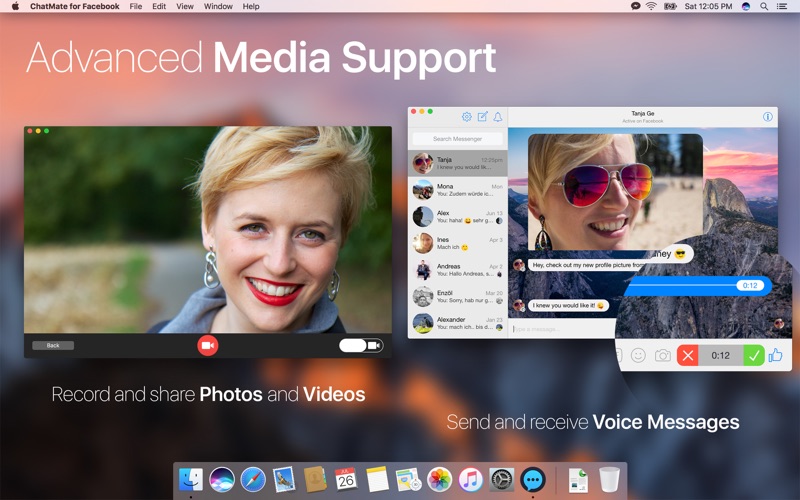
Task: Open Notification Center list icon
Action: 782,6
